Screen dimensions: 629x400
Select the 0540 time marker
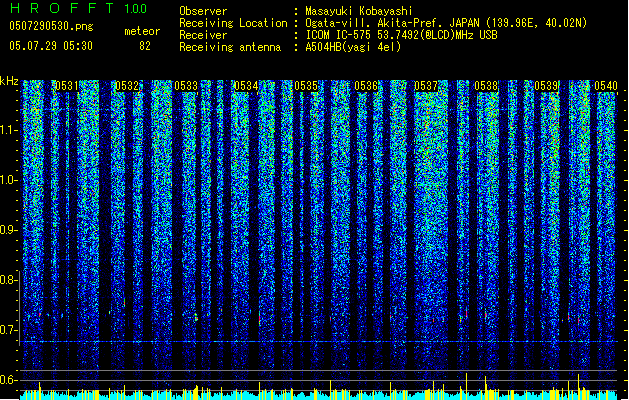pos(606,86)
